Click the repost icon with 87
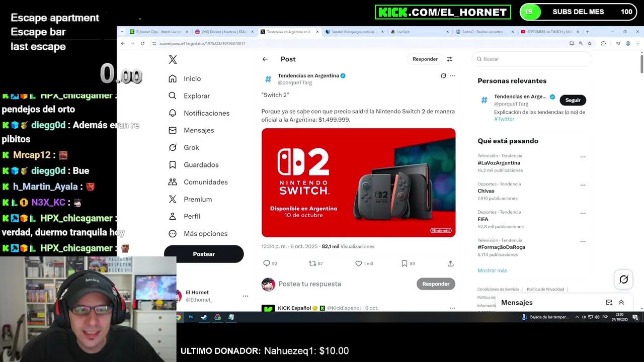 (x=312, y=263)
